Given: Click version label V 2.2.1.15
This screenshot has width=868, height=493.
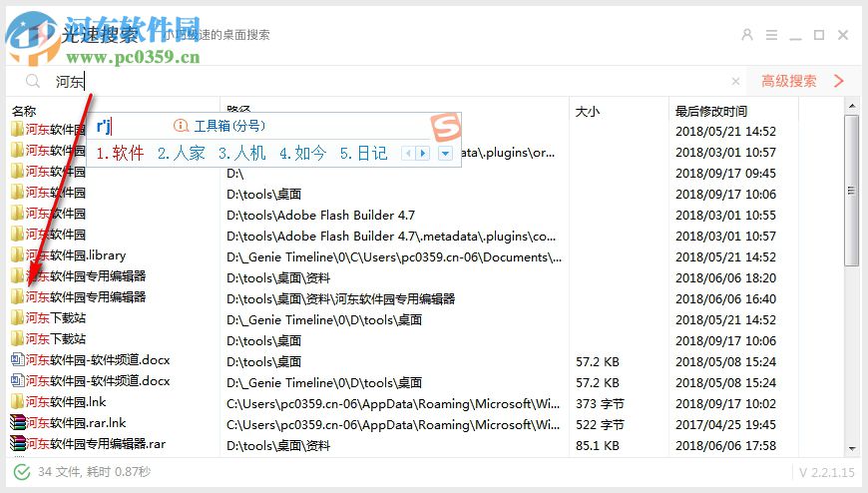Looking at the screenshot, I should (827, 472).
